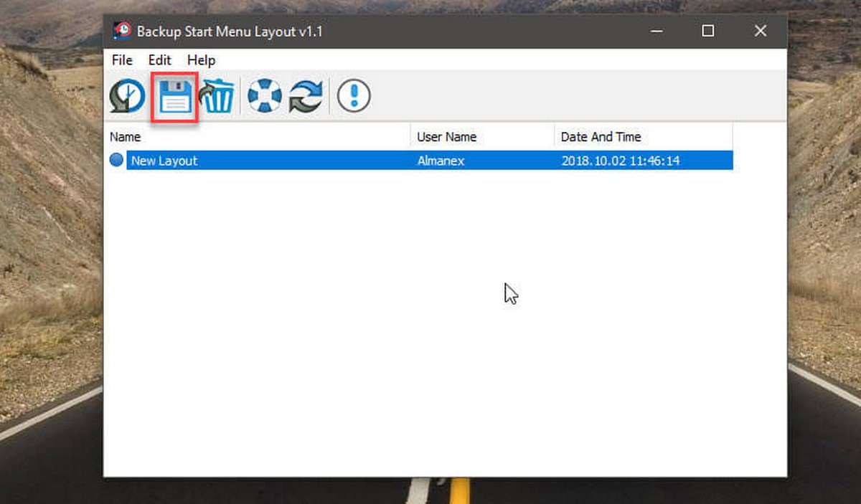The image size is (861, 504).
Task: Open the Edit menu
Action: coord(160,60)
